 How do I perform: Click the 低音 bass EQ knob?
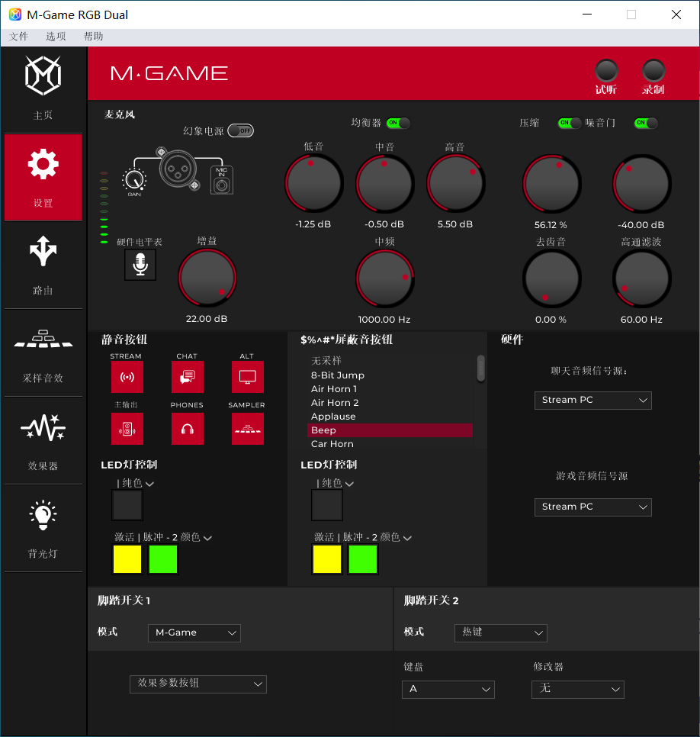click(x=314, y=183)
